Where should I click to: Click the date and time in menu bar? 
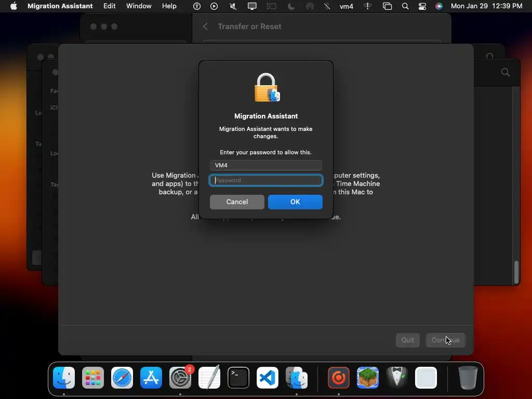point(486,6)
